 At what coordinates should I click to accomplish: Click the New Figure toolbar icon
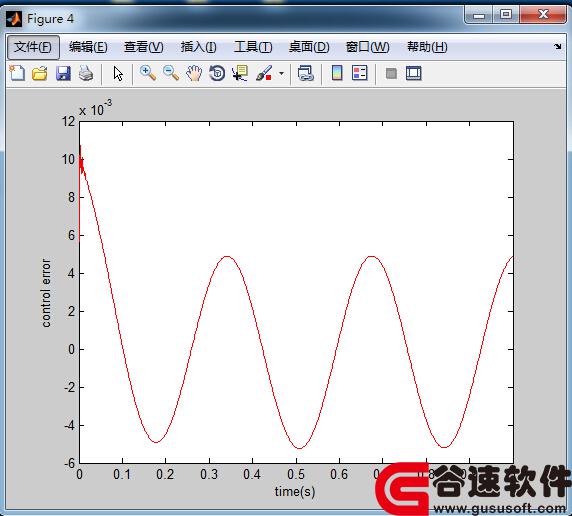point(17,73)
